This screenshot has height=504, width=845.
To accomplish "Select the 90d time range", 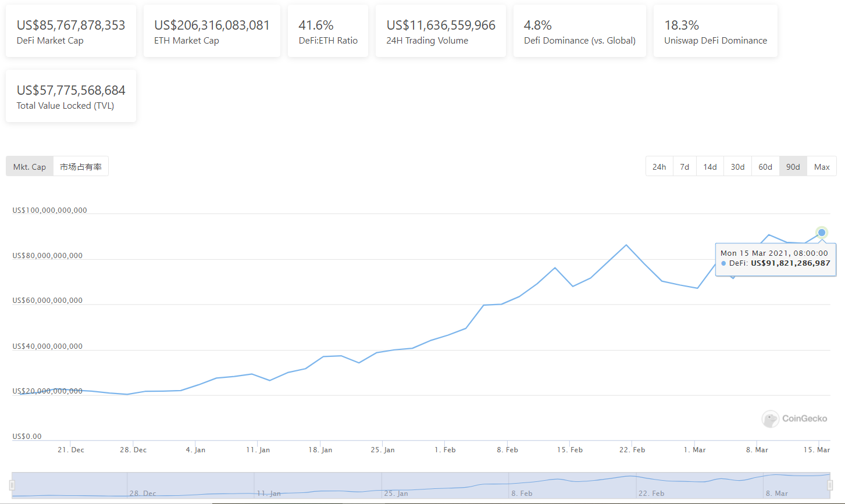I will click(x=793, y=167).
